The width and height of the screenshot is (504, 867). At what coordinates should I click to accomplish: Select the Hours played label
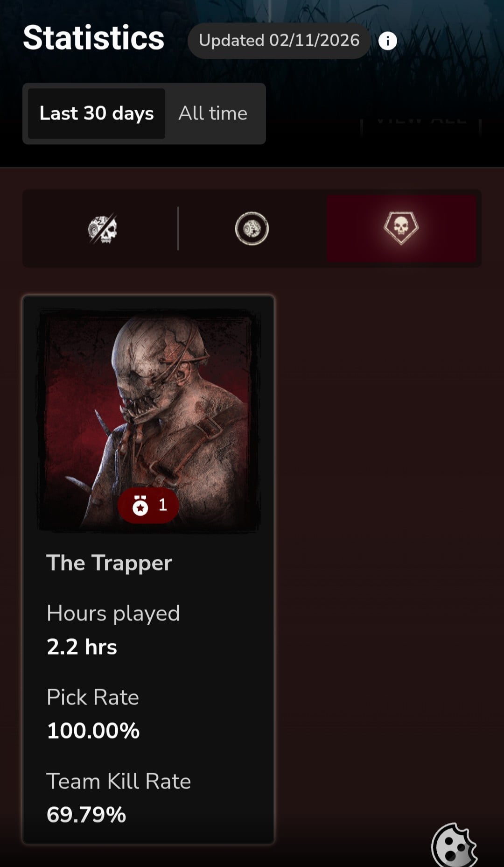click(113, 613)
